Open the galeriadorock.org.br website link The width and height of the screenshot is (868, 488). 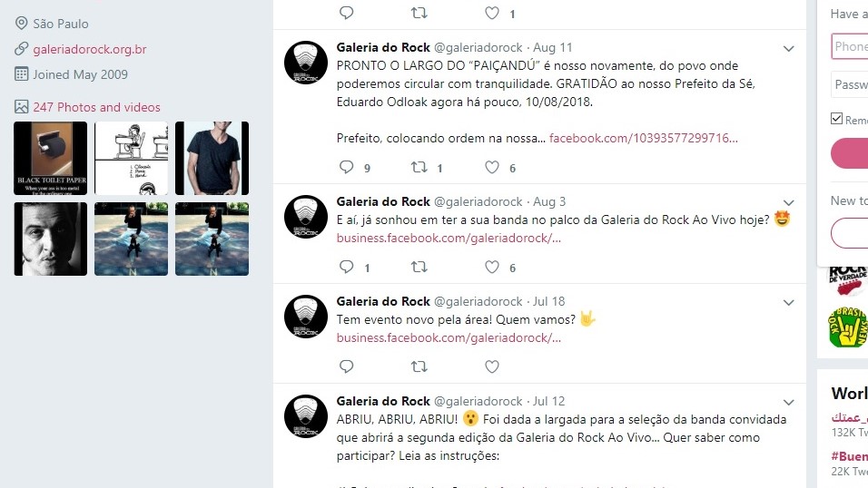tap(90, 49)
